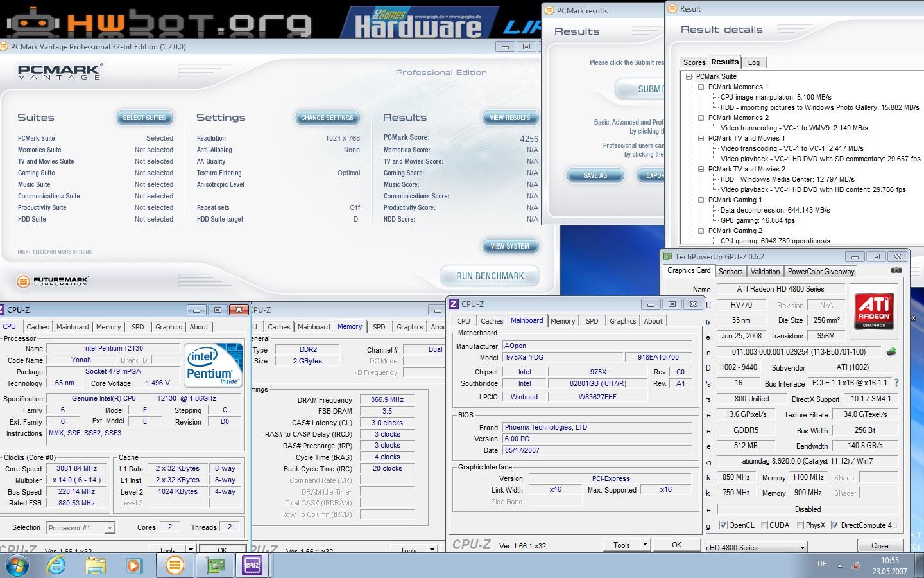Select 'GPU gaming: 16.084 fps' result row
This screenshot has width=924, height=578.
coord(757,220)
